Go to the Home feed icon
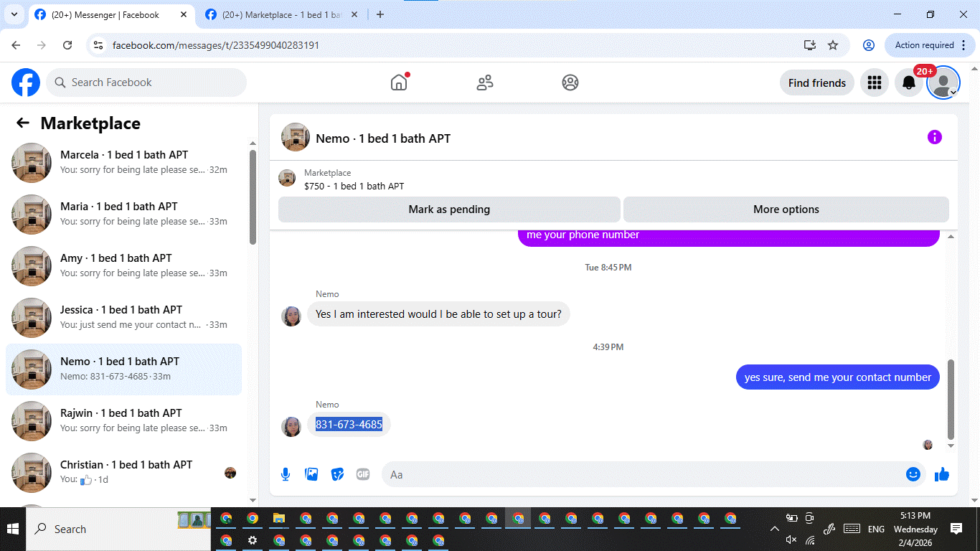 click(399, 83)
